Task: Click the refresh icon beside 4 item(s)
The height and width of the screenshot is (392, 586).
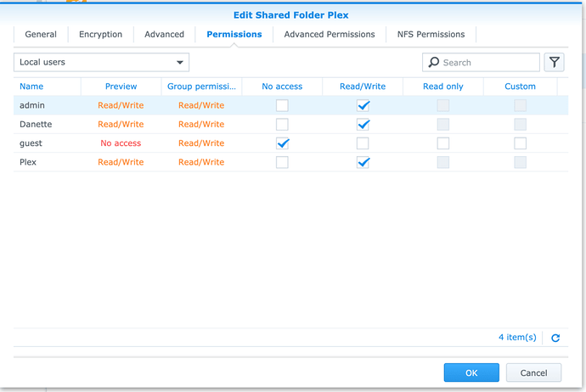Action: (x=555, y=338)
